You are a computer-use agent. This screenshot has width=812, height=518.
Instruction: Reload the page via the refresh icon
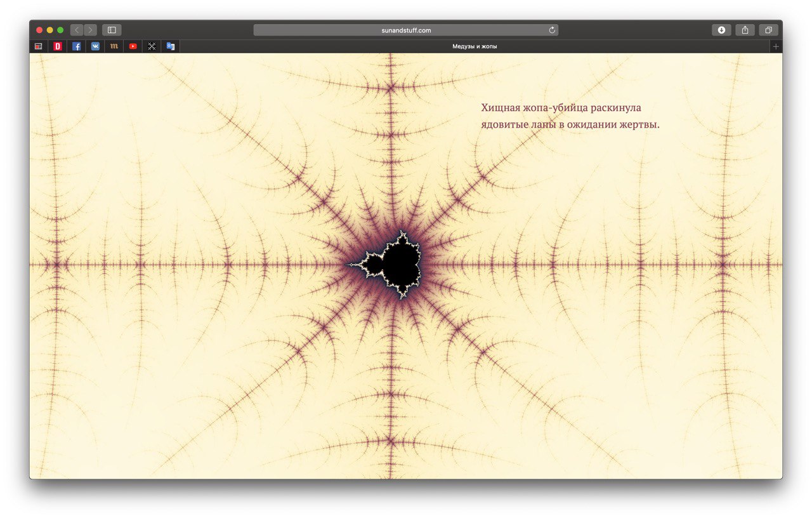(x=552, y=30)
